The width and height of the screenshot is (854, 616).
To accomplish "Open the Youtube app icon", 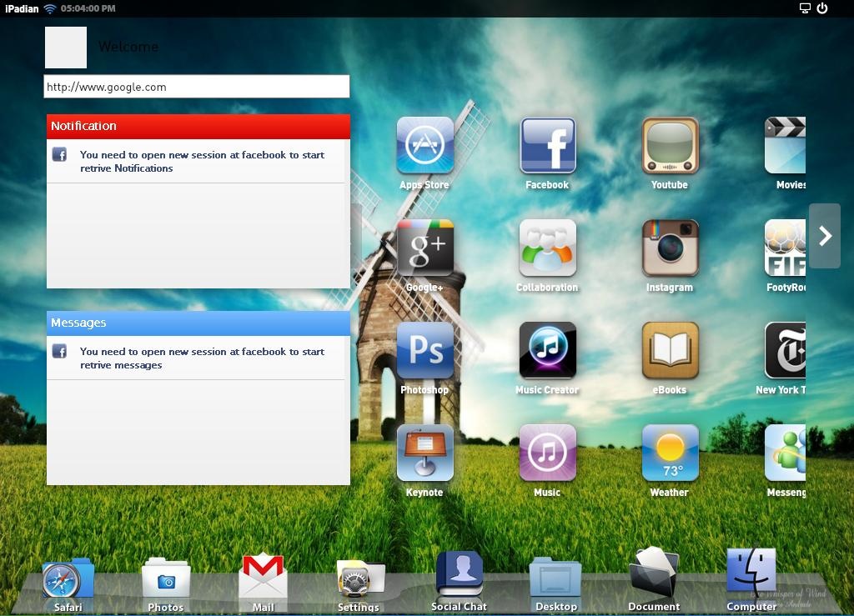I will [x=670, y=145].
